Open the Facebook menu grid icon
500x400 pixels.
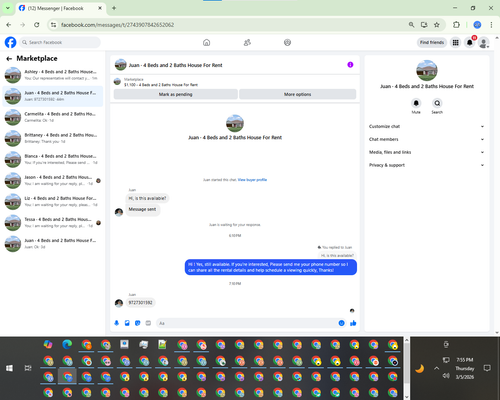tap(455, 42)
